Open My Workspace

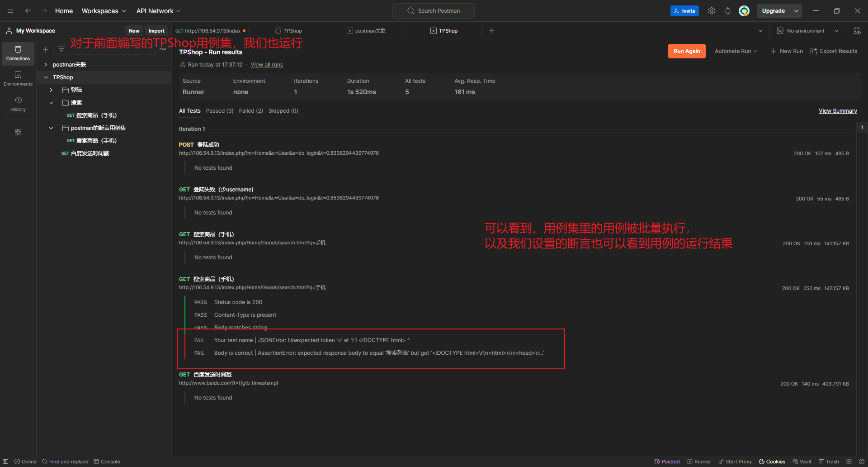pyautogui.click(x=31, y=31)
